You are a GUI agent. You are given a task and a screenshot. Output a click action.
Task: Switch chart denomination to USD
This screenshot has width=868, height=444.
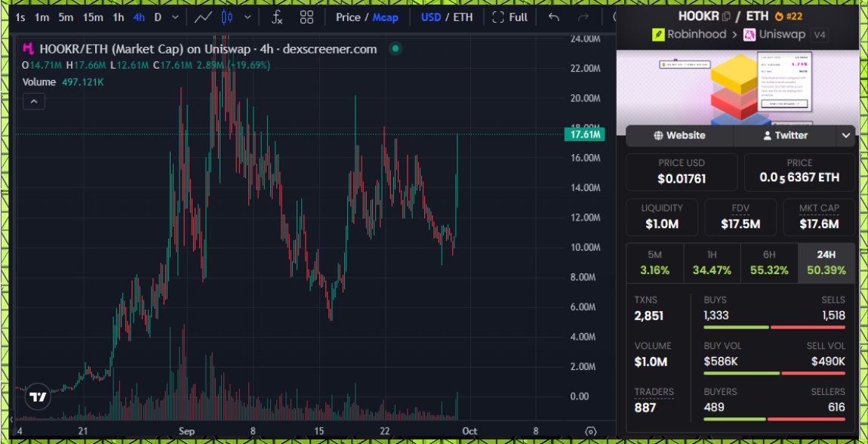coord(431,17)
